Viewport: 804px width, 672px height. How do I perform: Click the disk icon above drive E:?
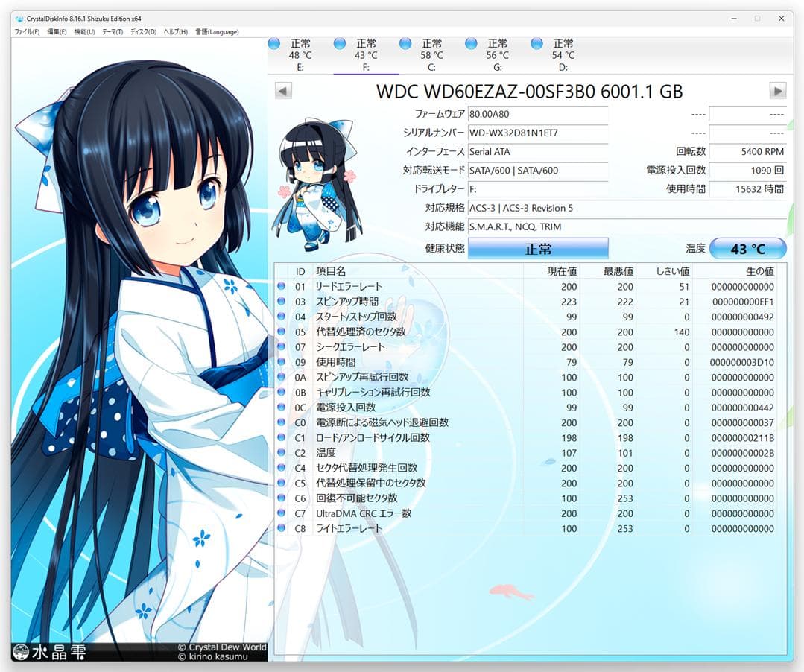click(x=274, y=42)
